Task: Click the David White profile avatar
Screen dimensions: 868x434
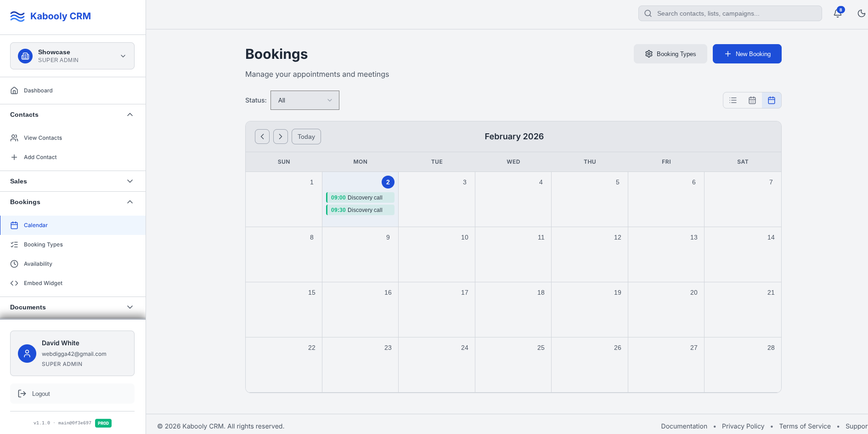Action: [x=27, y=354]
